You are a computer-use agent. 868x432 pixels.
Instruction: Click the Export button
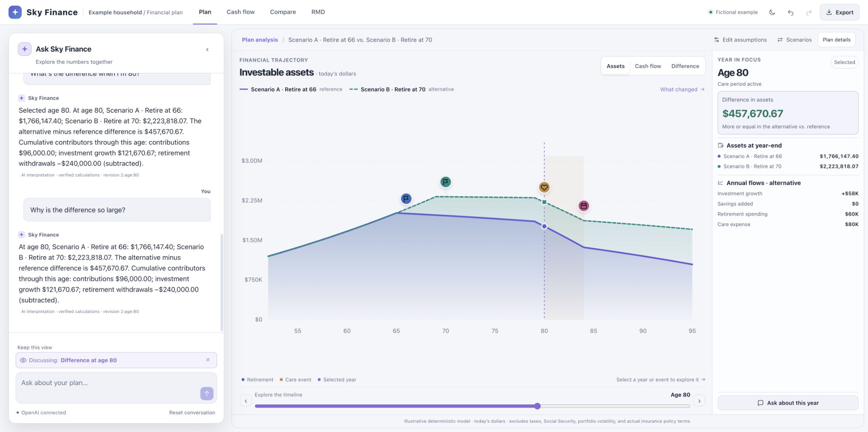(x=839, y=12)
